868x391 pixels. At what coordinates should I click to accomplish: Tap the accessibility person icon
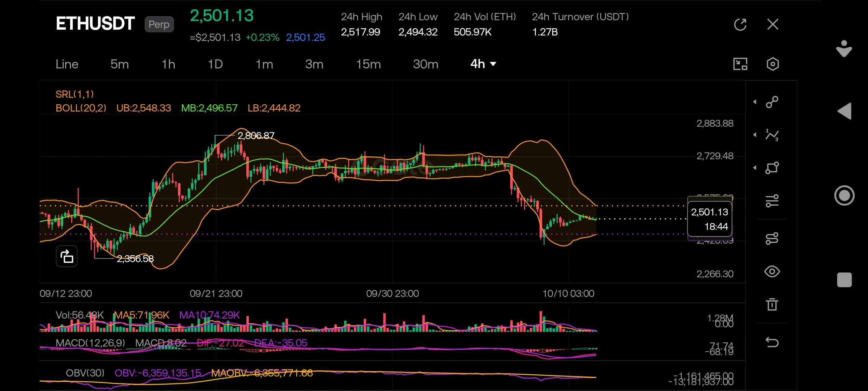coord(844,49)
